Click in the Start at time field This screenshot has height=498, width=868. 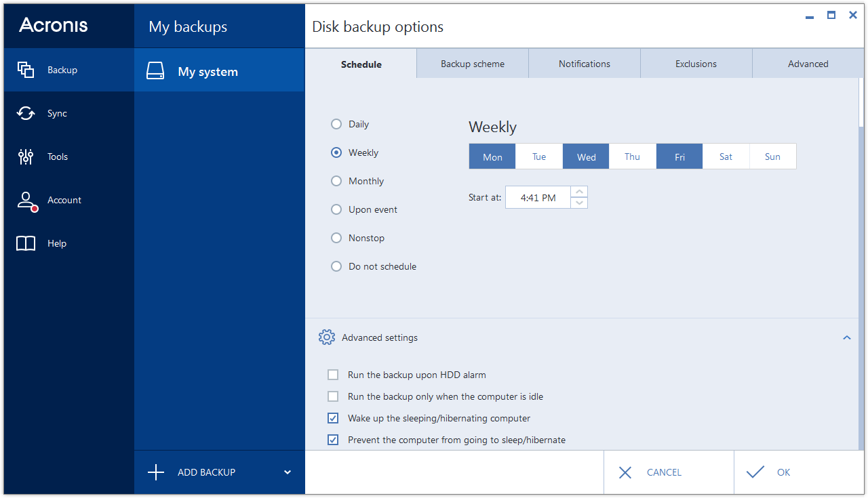538,198
